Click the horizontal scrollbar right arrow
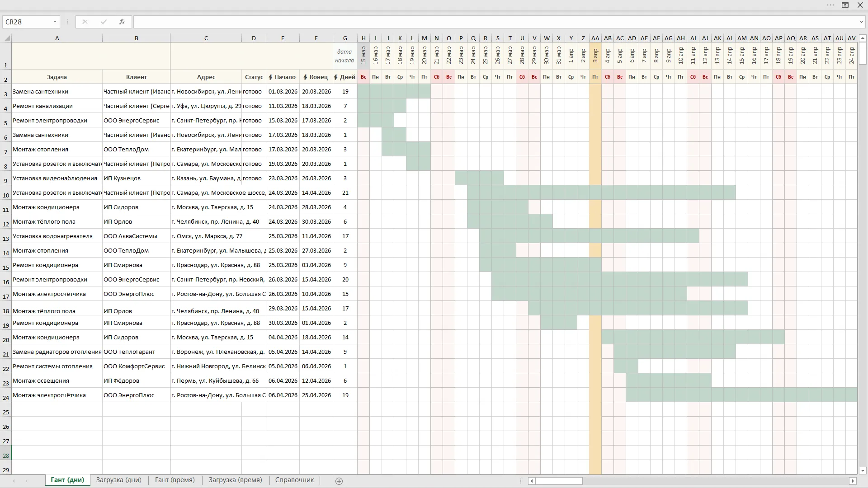 click(x=853, y=481)
